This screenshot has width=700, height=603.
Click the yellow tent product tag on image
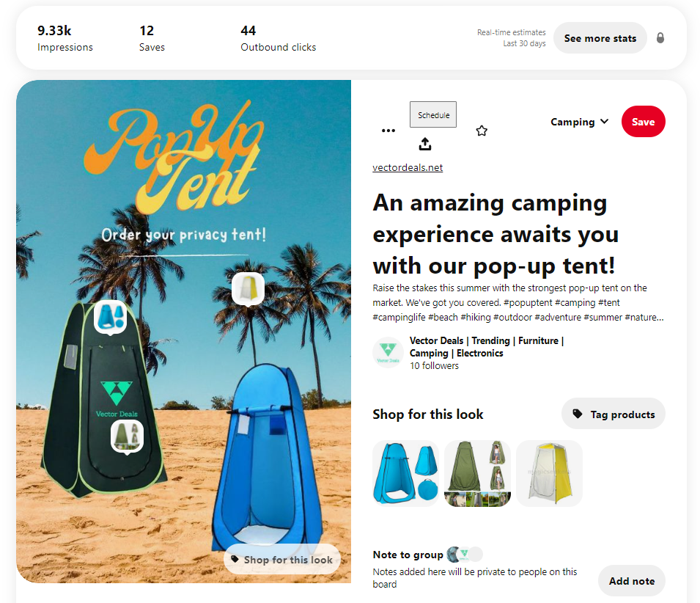248,289
